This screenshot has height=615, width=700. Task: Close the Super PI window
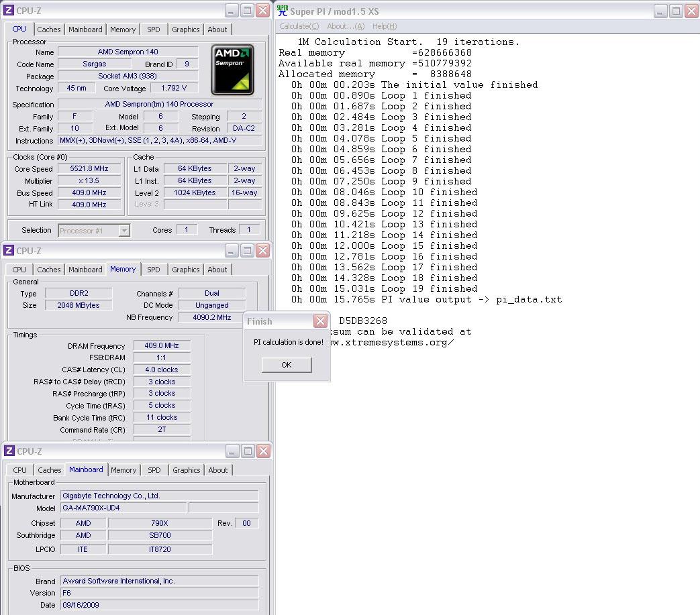(692, 11)
